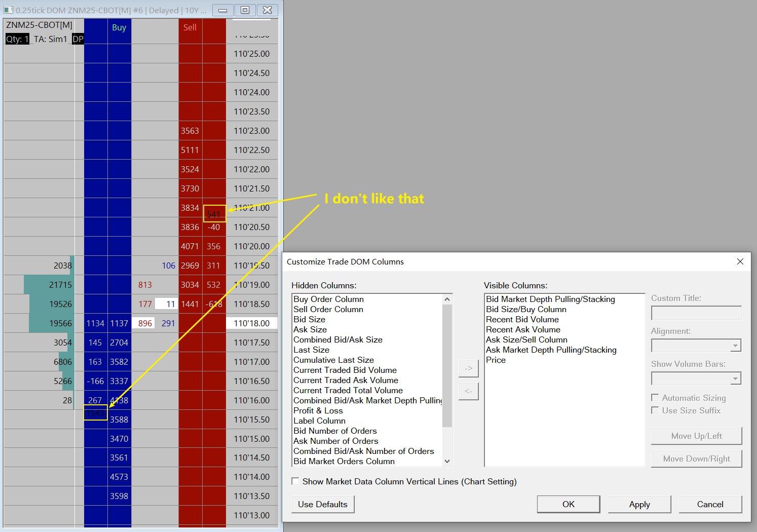Cancel the column customization dialog
This screenshot has height=532, width=757.
pyautogui.click(x=710, y=504)
